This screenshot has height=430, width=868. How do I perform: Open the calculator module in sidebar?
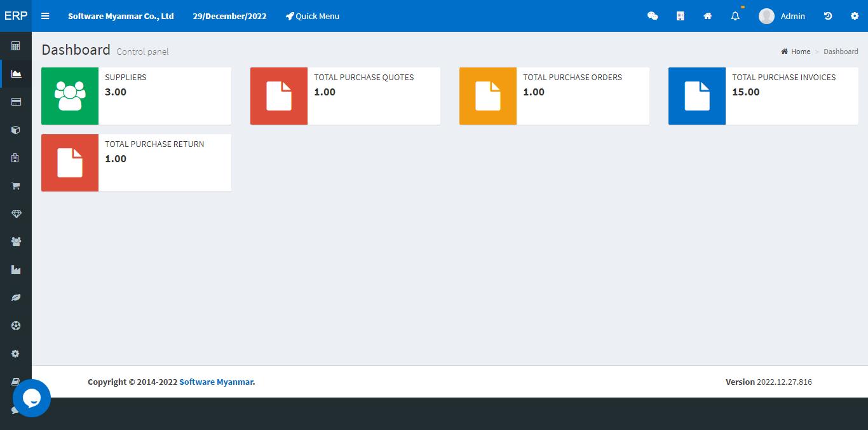[16, 46]
